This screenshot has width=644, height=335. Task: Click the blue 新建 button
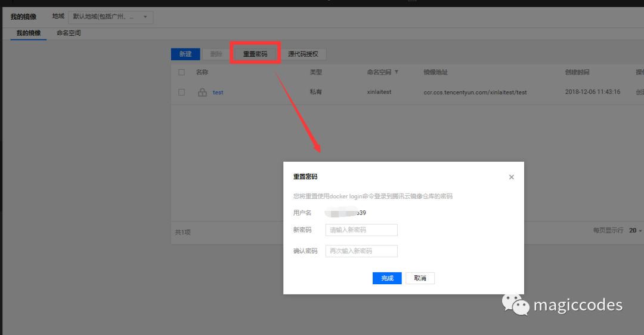(x=185, y=54)
